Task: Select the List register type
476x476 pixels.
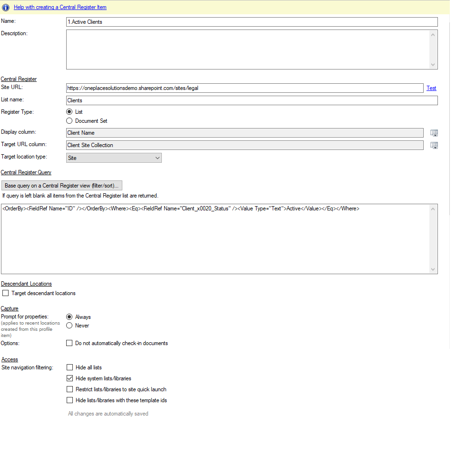Action: point(69,112)
